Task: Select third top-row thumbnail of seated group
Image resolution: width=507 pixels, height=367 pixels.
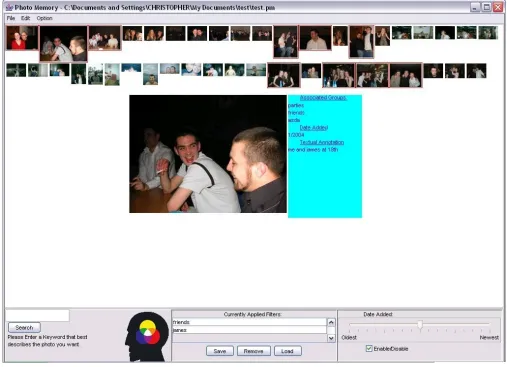Action: [x=104, y=38]
